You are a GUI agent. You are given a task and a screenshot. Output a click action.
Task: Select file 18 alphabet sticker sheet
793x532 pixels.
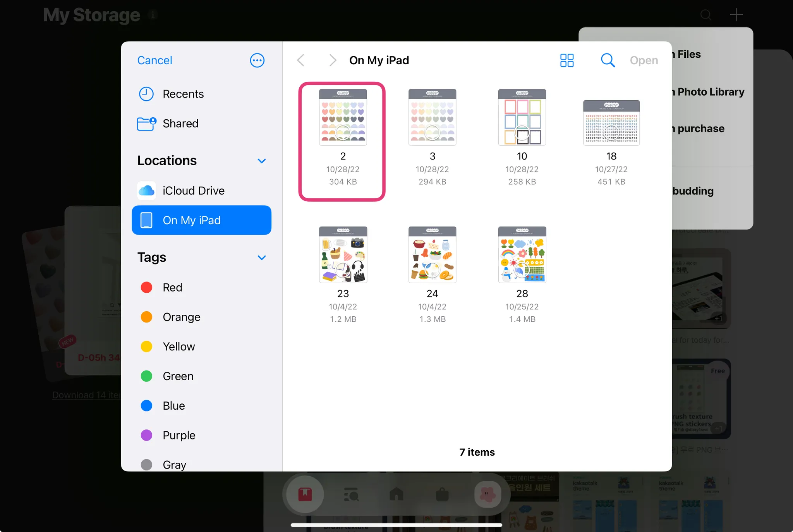tap(611, 123)
